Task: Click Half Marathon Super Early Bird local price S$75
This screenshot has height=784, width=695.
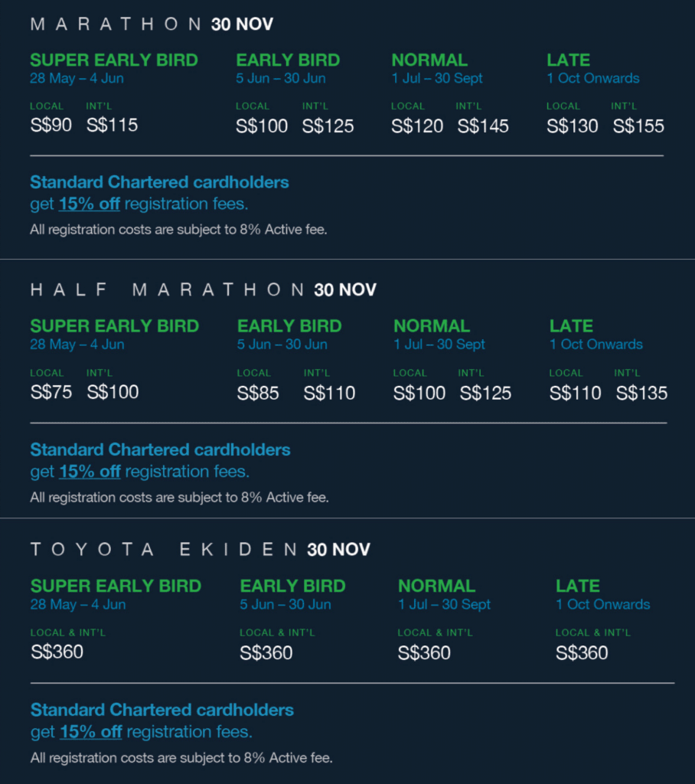Action: tap(51, 392)
